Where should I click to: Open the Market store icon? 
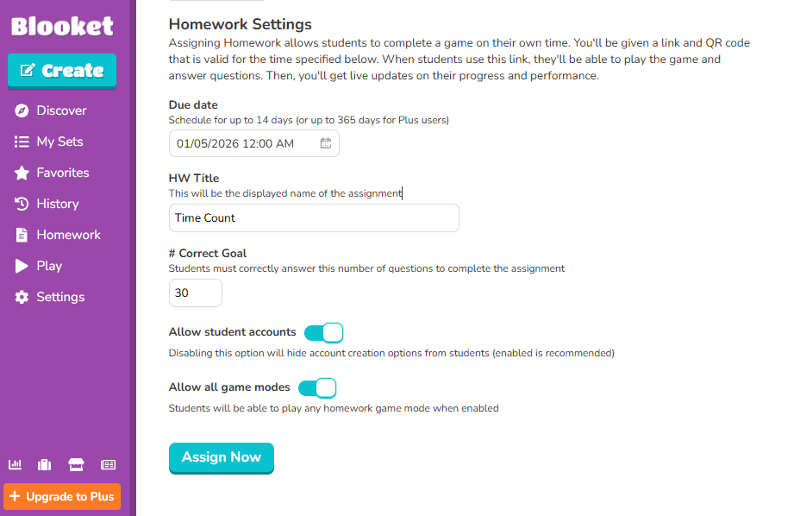(x=76, y=464)
